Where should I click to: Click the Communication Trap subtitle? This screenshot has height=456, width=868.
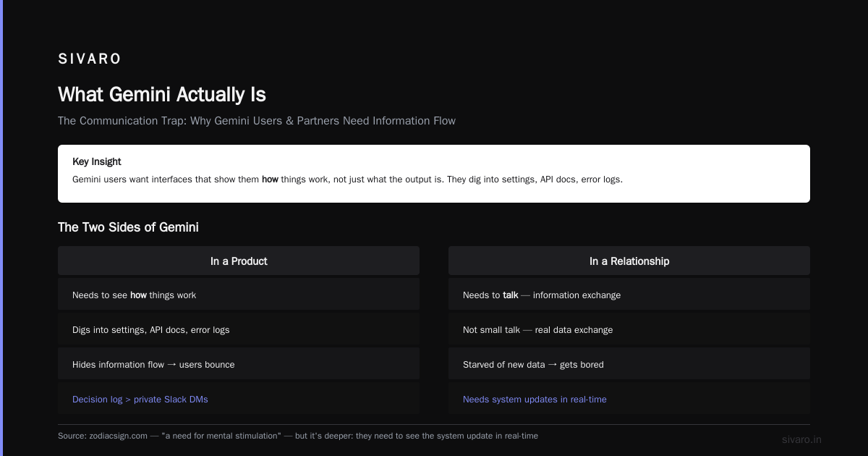(x=257, y=121)
